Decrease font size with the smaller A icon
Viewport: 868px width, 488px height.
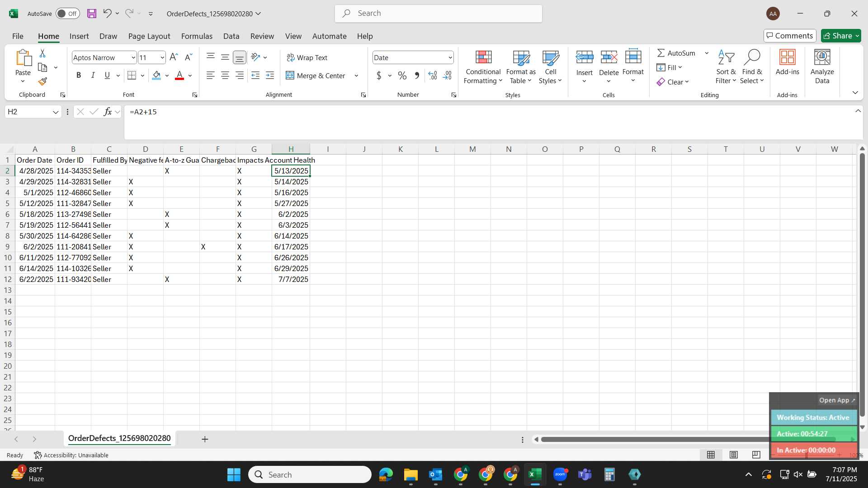tap(189, 57)
